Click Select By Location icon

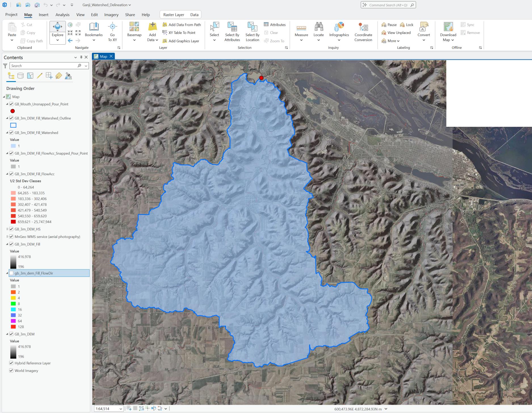[252, 28]
